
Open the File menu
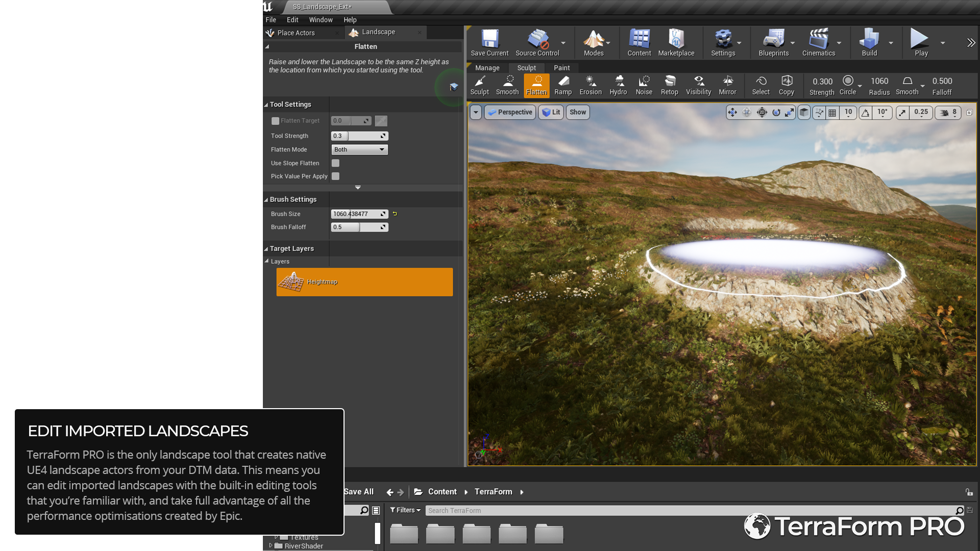[271, 20]
